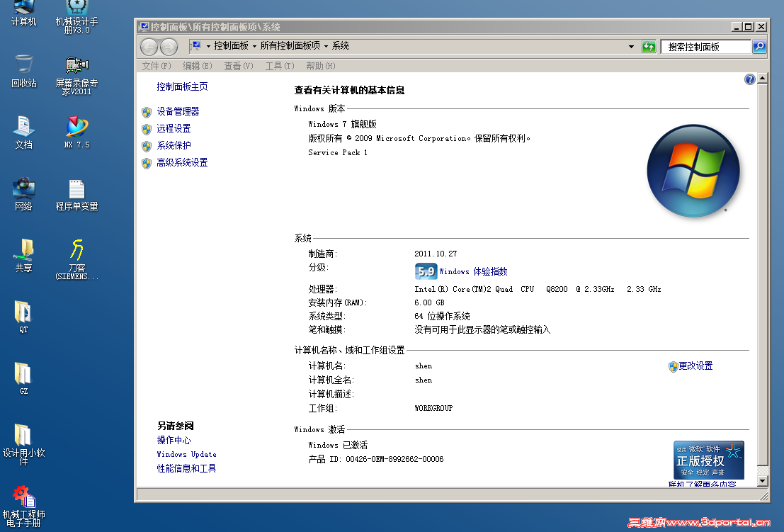
Task: Open 机械工程师电子手册 from the desktop
Action: point(23,496)
